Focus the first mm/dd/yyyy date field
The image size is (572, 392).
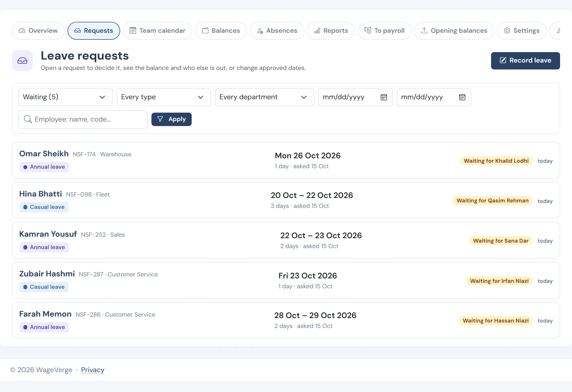tap(356, 97)
